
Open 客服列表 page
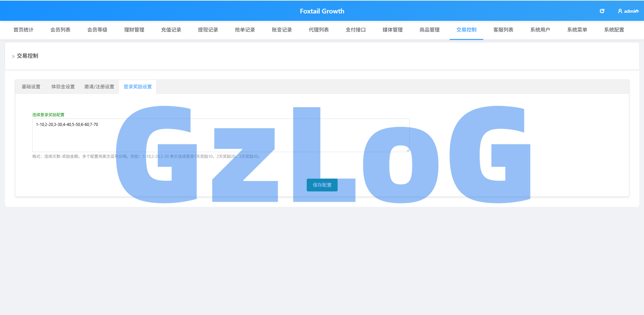point(503,30)
